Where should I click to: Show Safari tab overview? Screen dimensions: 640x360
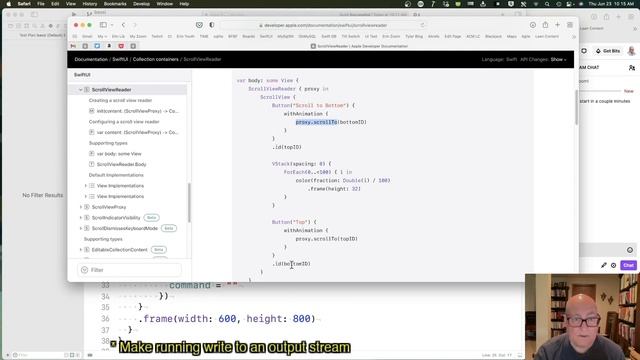coord(570,25)
